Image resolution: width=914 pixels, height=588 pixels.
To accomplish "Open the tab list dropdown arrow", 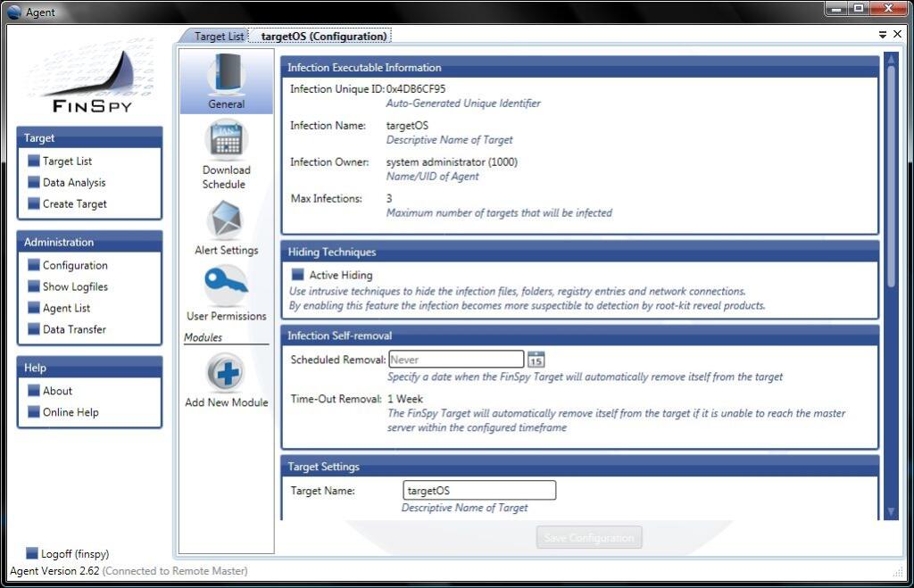I will [883, 35].
